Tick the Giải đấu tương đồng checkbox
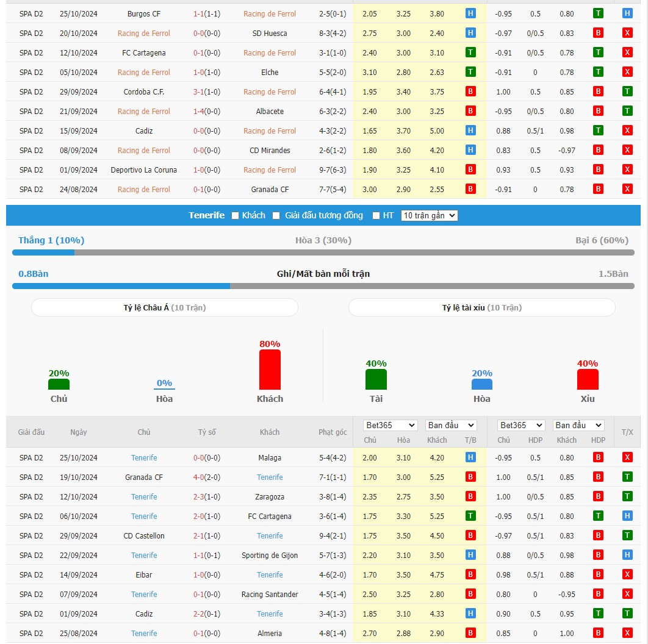The height and width of the screenshot is (644, 648). pos(276,216)
